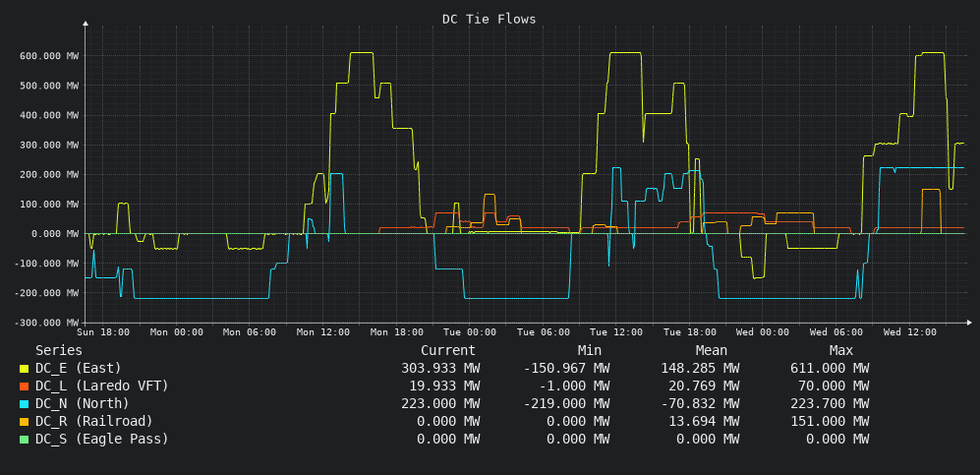Click the 19.933 MW current value
The image size is (980, 475).
click(x=444, y=386)
